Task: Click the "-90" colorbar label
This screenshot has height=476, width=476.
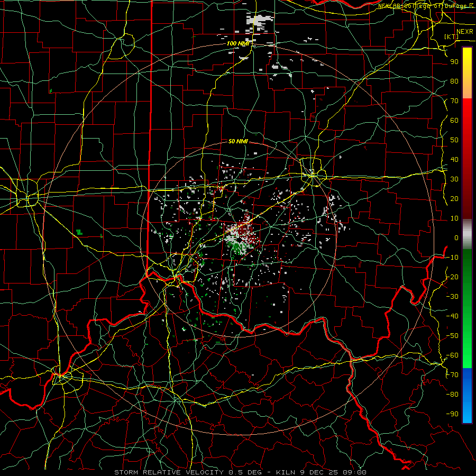Action: coord(452,414)
